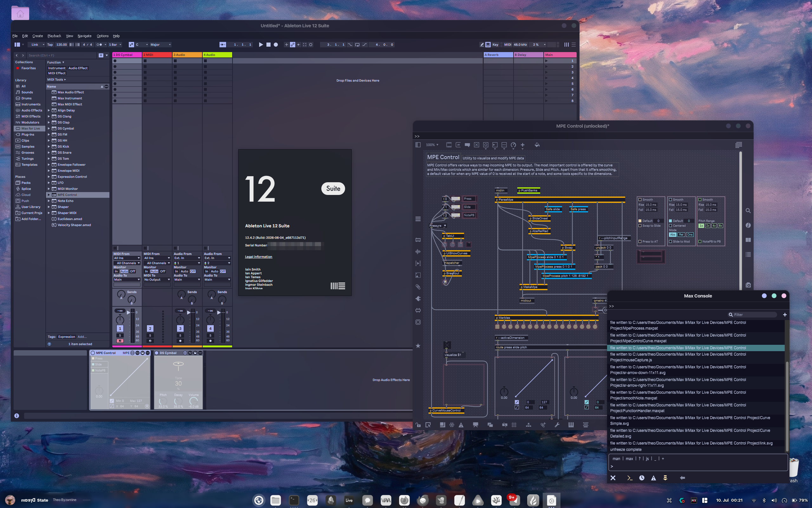812x508 pixels.
Task: Check the Slide to Mod box
Action: [671, 242]
